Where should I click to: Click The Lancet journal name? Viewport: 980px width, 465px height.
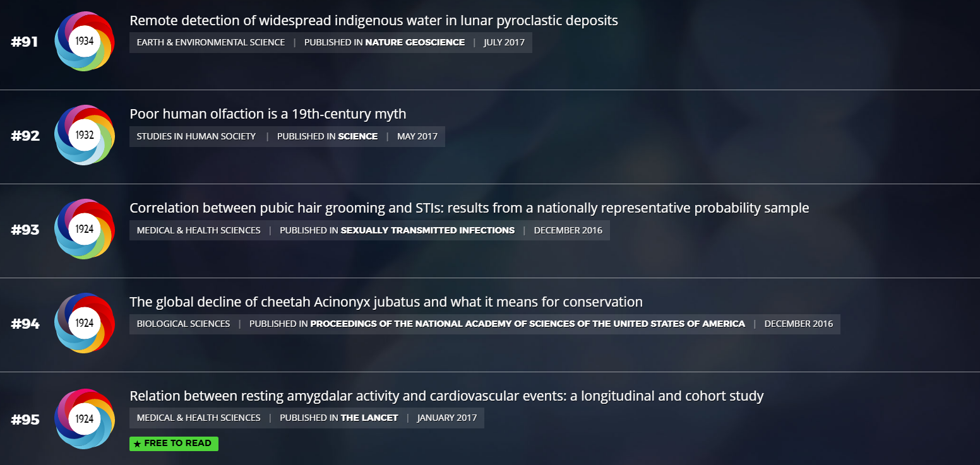point(369,418)
